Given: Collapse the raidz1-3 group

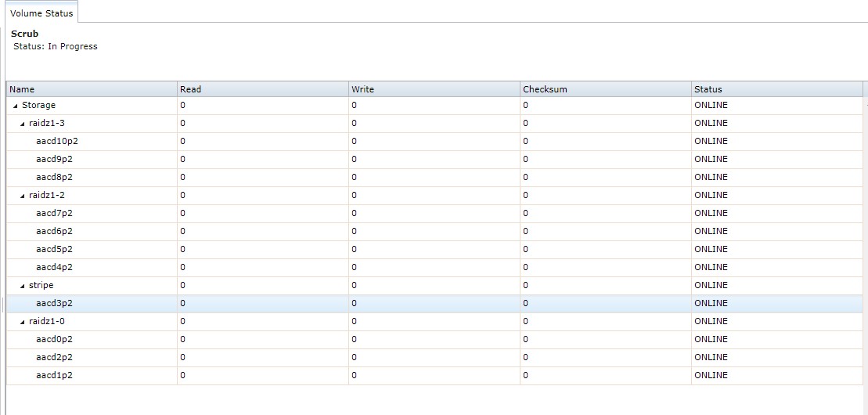Looking at the screenshot, I should (23, 124).
